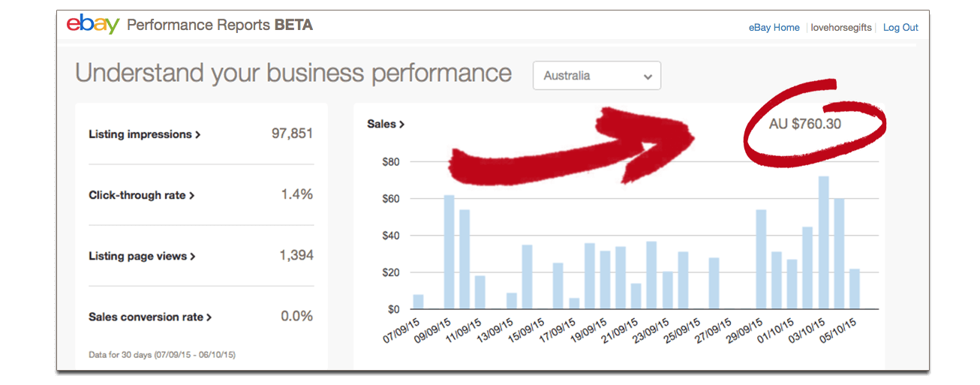
Task: Expand Listing page views details
Action: point(142,256)
